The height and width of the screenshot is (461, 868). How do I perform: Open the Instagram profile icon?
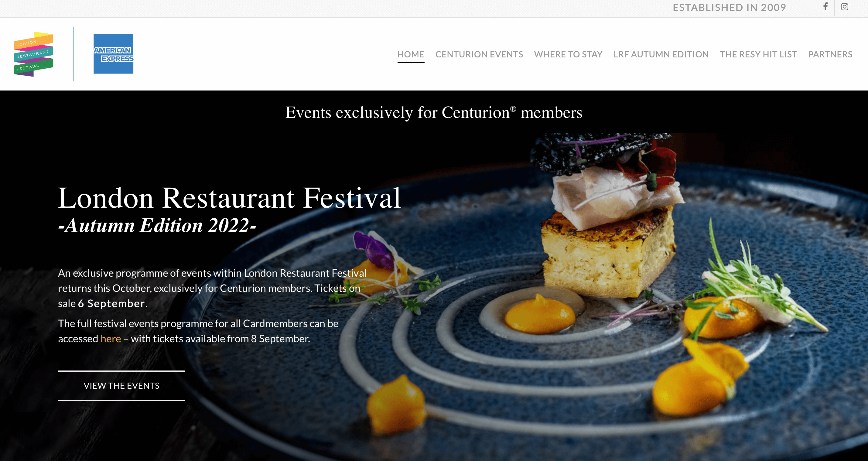coord(844,7)
